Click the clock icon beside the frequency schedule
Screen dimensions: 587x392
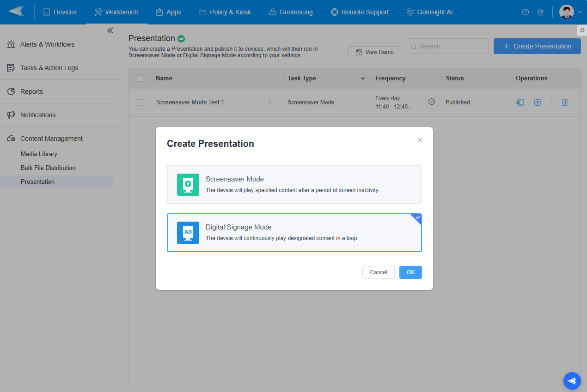tap(431, 102)
